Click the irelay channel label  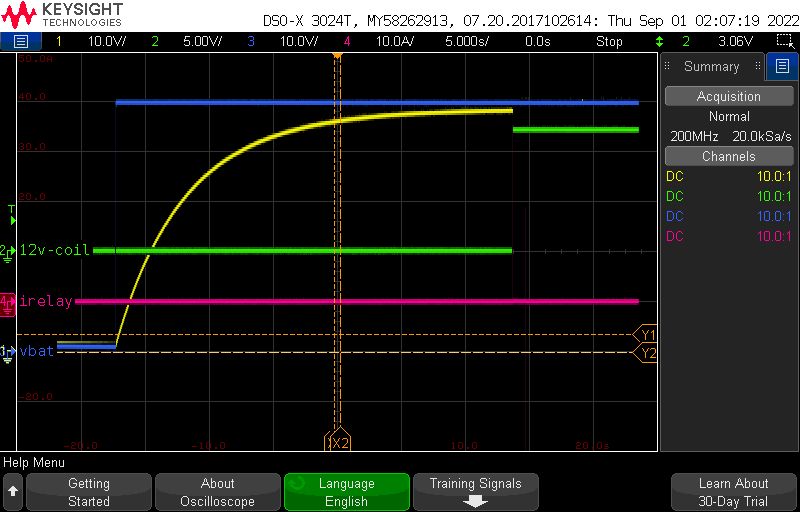[46, 301]
